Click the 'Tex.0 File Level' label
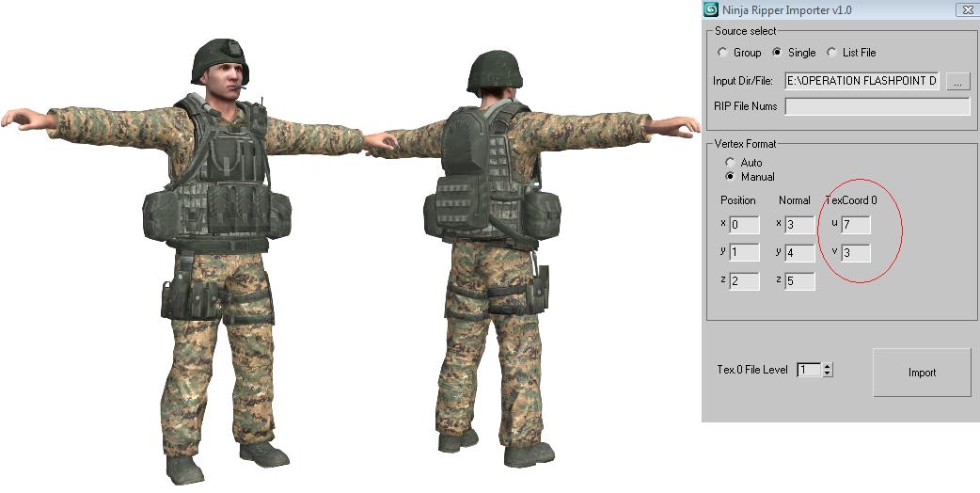980x493 pixels. coord(752,370)
